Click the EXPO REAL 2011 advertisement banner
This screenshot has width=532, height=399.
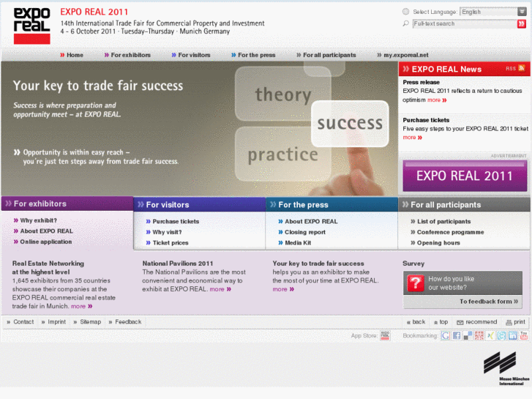pos(465,176)
